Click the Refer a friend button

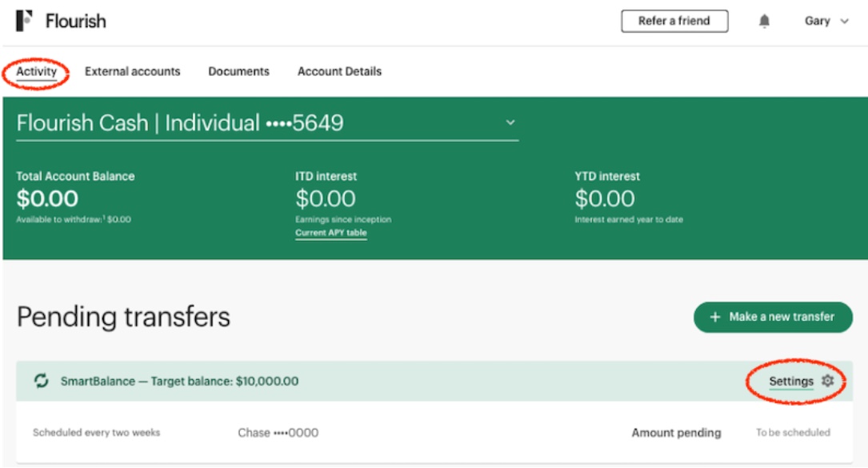674,21
